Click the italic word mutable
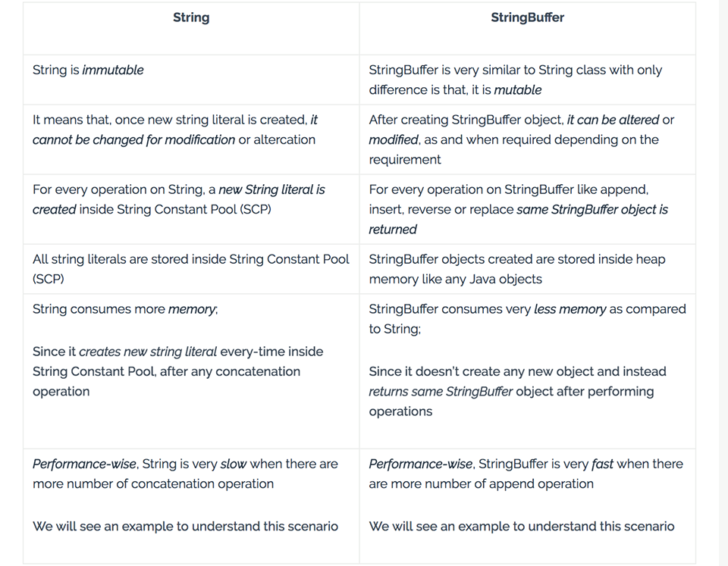728x566 pixels. pyautogui.click(x=518, y=90)
